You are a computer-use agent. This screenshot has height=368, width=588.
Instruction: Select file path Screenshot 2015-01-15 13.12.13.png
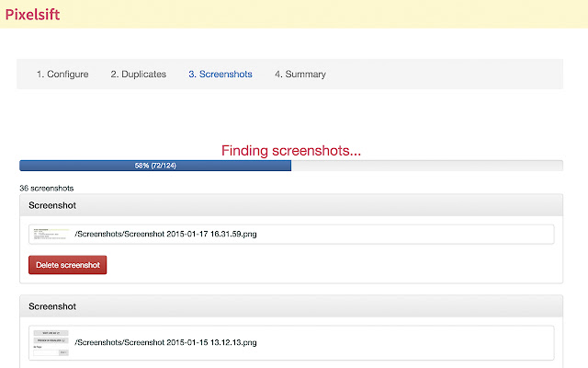pos(165,342)
